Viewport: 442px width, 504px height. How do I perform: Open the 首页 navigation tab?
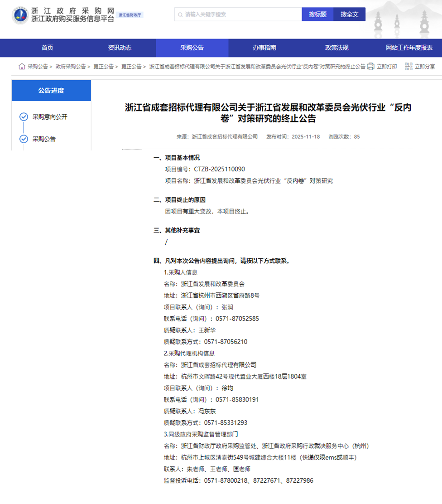pyautogui.click(x=47, y=48)
